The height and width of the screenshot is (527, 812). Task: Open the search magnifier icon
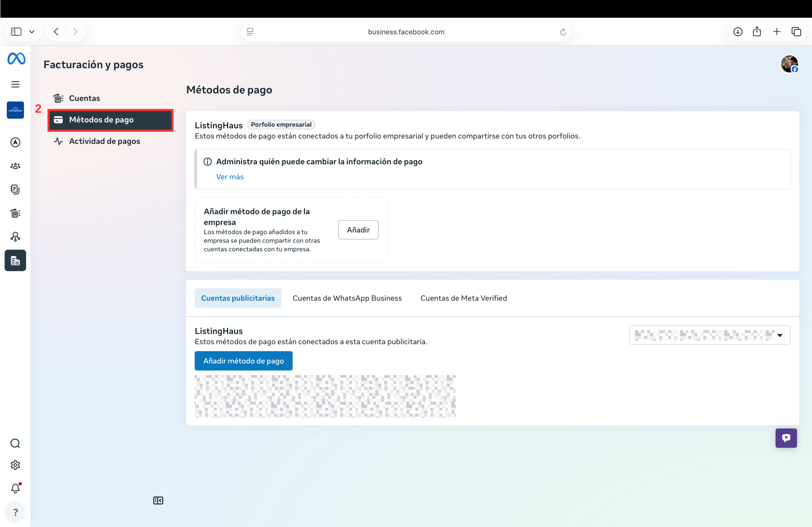click(15, 444)
